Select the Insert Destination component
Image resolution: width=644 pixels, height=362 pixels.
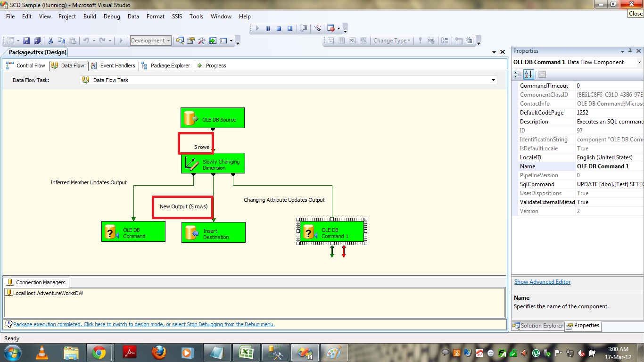coord(213,233)
